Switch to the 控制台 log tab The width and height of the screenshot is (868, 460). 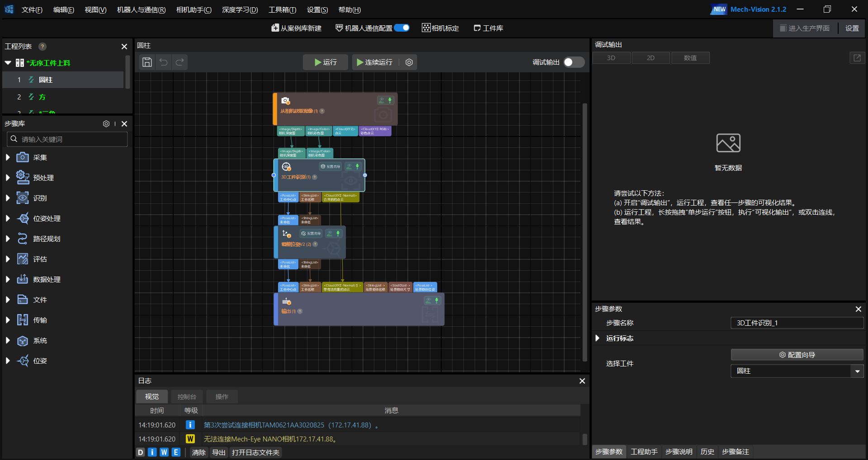pos(187,397)
